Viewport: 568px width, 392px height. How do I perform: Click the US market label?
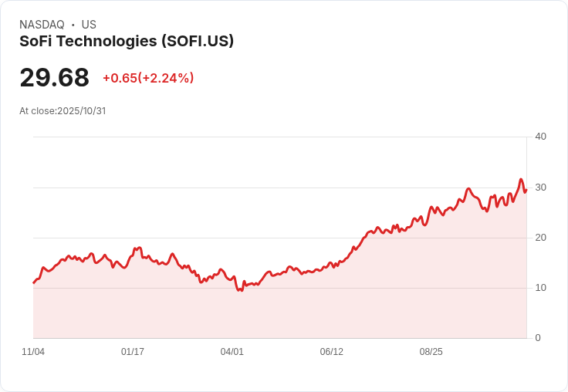pyautogui.click(x=89, y=25)
